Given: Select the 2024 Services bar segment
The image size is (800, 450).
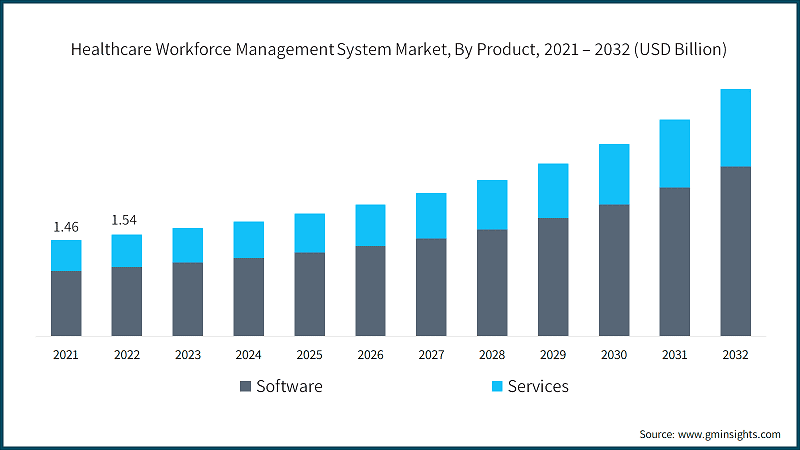Looking at the screenshot, I should pyautogui.click(x=248, y=240).
